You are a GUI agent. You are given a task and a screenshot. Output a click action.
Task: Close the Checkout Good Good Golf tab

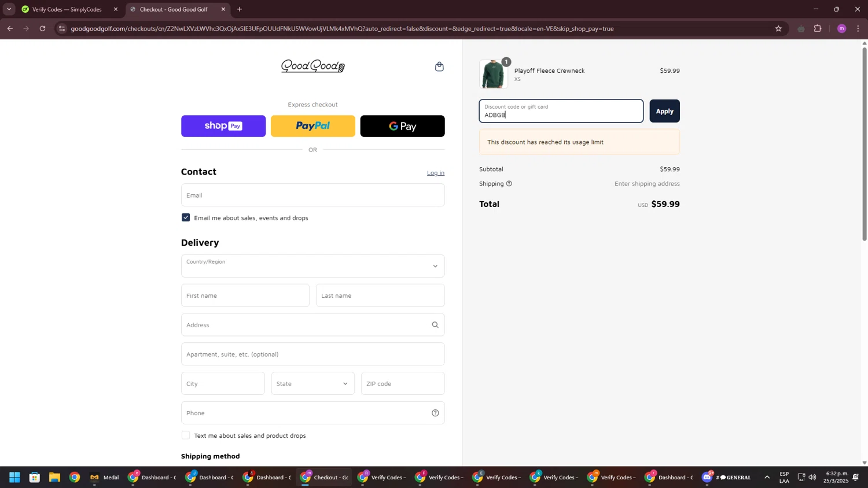coord(223,9)
